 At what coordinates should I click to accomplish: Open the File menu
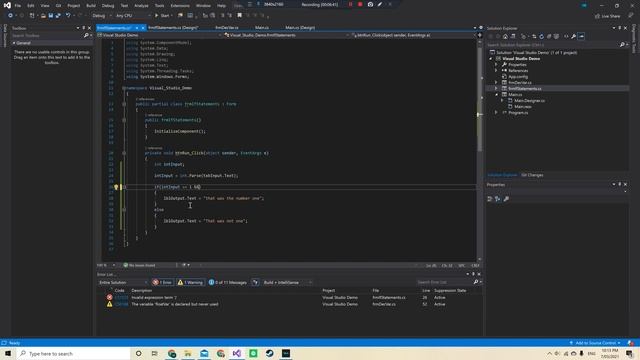tap(18, 6)
